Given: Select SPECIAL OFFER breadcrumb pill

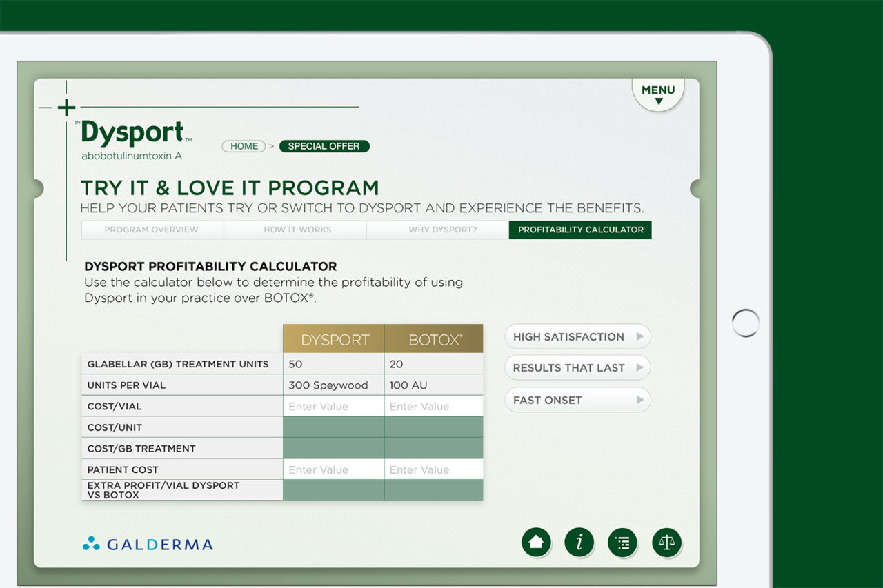Looking at the screenshot, I should tap(324, 146).
